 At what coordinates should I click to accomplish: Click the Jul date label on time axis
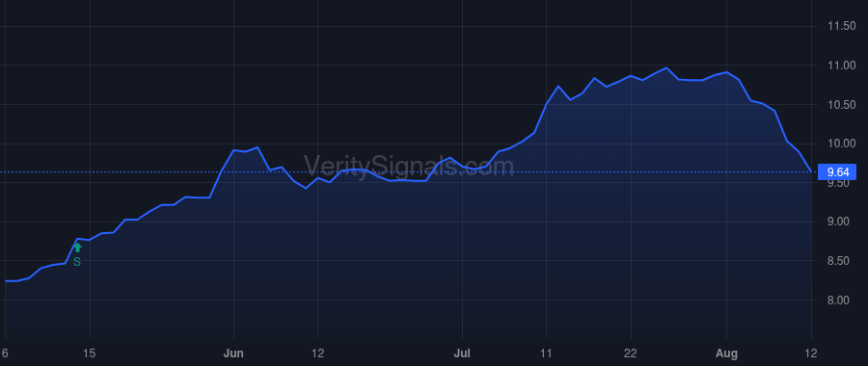tap(462, 353)
